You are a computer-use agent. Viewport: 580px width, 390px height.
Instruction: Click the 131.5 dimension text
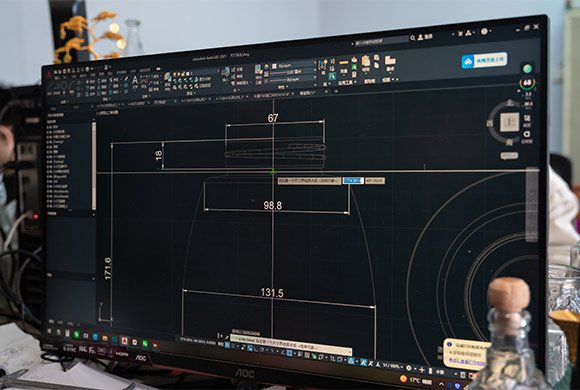pos(272,293)
